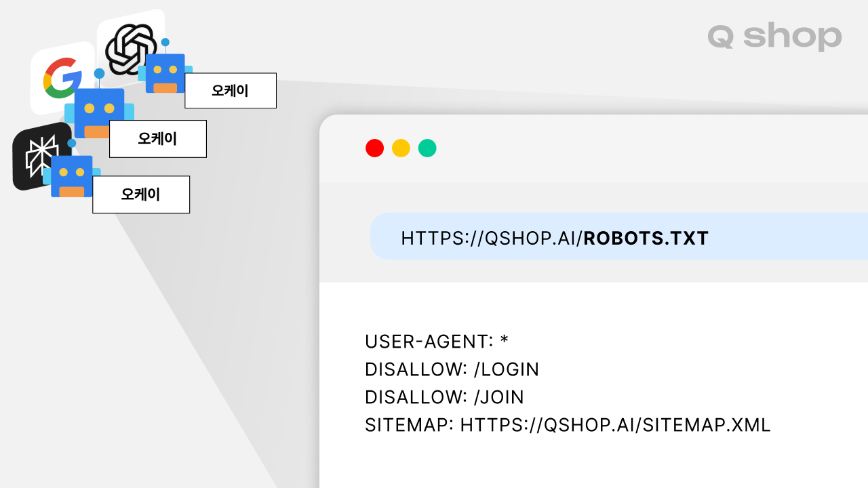Click the Google logo icon
The height and width of the screenshot is (488, 868).
[62, 77]
